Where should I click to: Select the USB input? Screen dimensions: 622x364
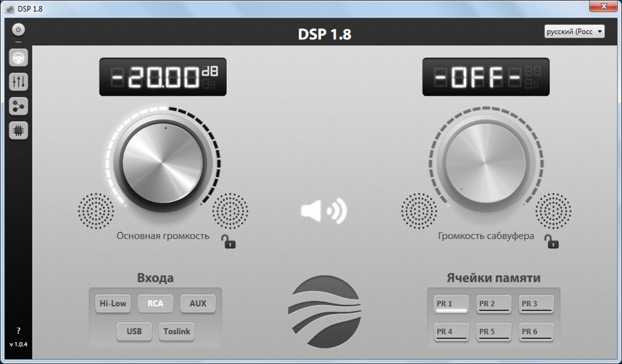pos(134,332)
